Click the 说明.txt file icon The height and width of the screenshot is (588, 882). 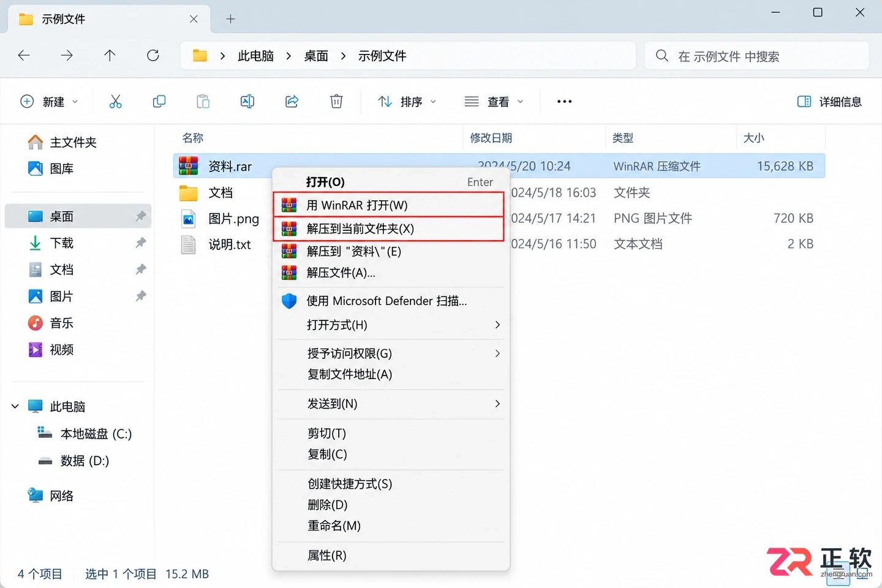189,244
